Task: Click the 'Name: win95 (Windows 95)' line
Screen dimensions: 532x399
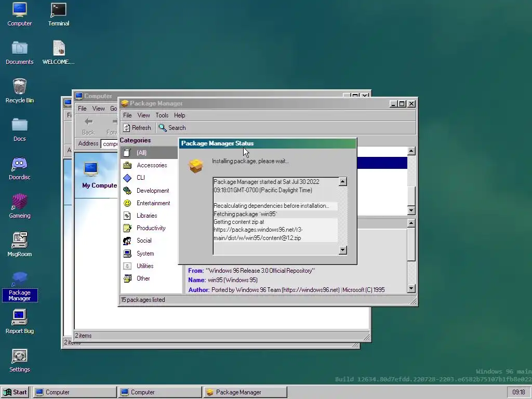Action: click(223, 280)
